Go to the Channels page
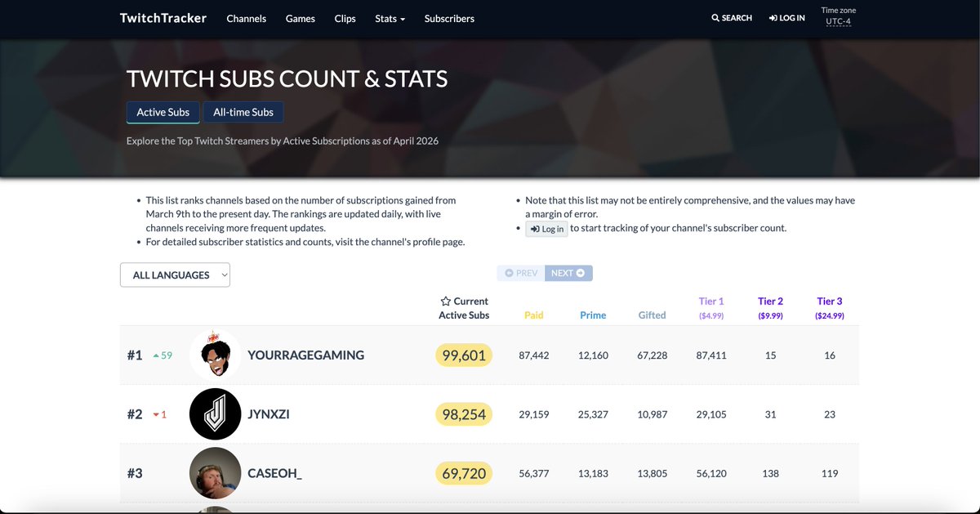Screen dimensions: 980x514 tap(247, 18)
